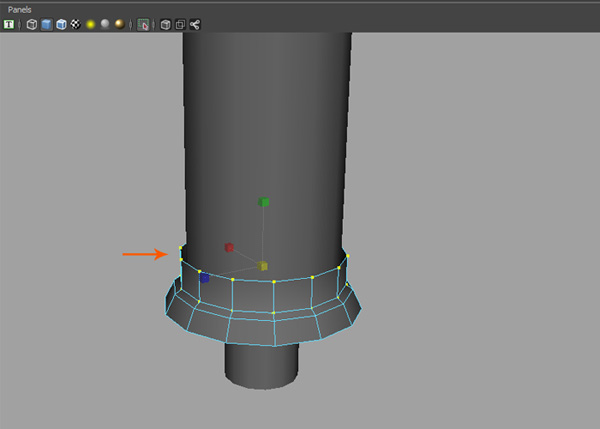Toggle wireframe on shaded cube icon
This screenshot has width=600, height=429.
(x=61, y=23)
